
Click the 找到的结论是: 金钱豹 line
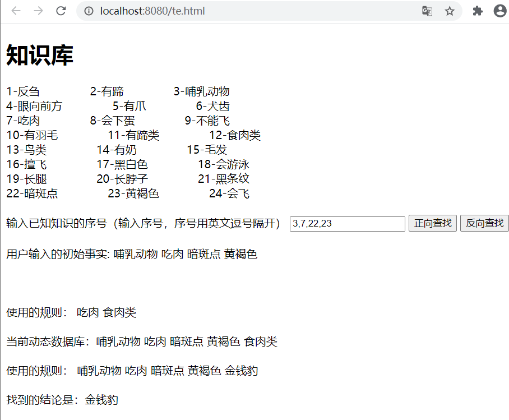coord(62,400)
